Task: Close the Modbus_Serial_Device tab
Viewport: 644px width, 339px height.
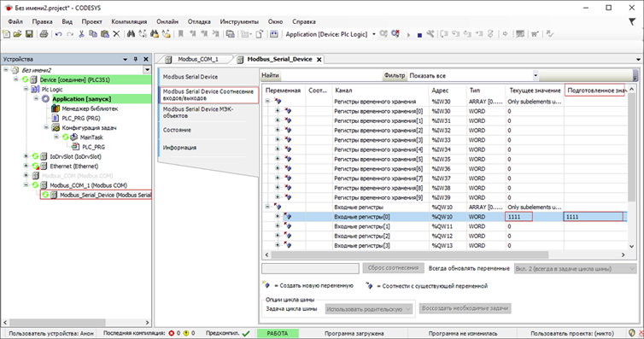Action: [x=319, y=60]
